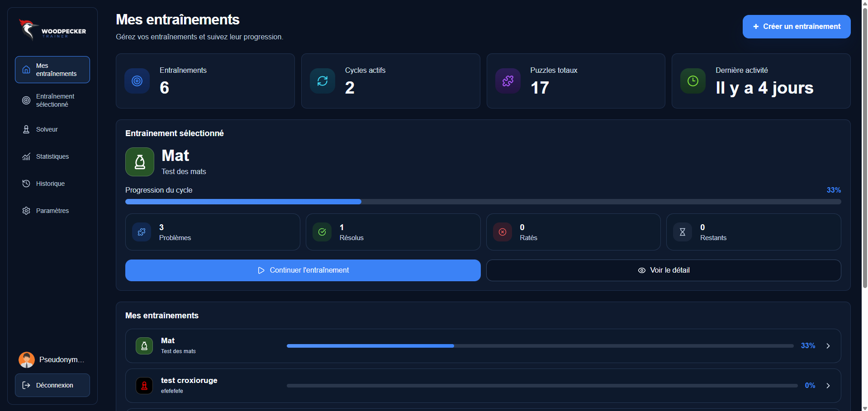Click the Progression du cycle bar
The width and height of the screenshot is (868, 411).
coord(483,202)
